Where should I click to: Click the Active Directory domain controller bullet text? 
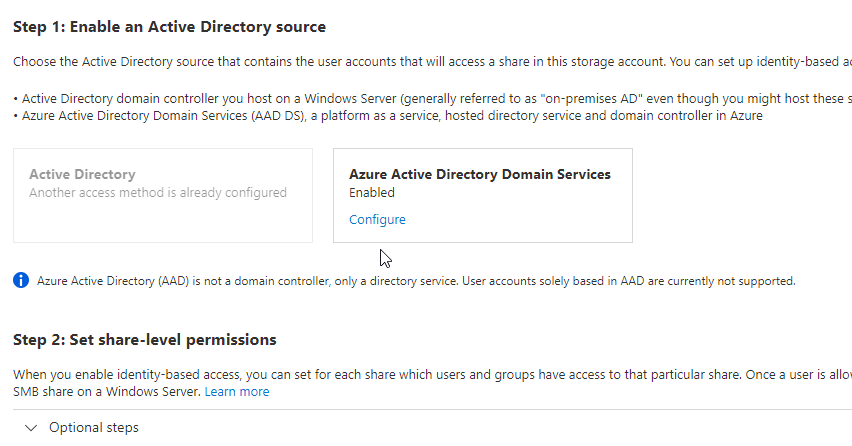pyautogui.click(x=433, y=99)
